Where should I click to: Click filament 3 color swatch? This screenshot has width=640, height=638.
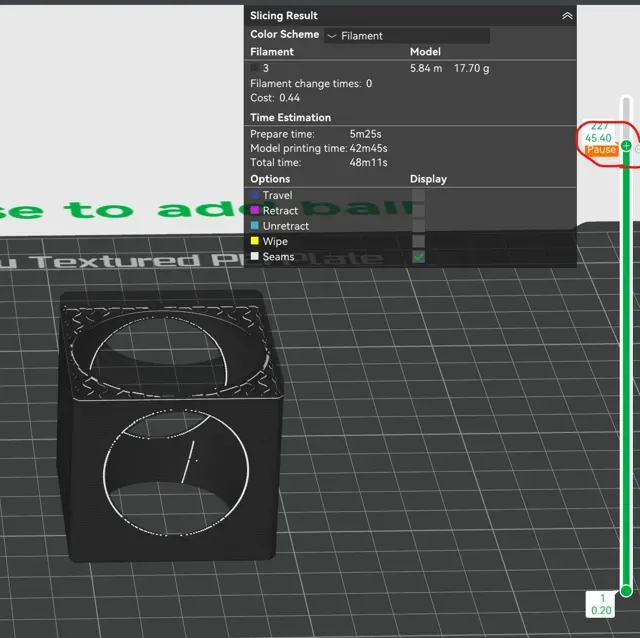pyautogui.click(x=255, y=68)
